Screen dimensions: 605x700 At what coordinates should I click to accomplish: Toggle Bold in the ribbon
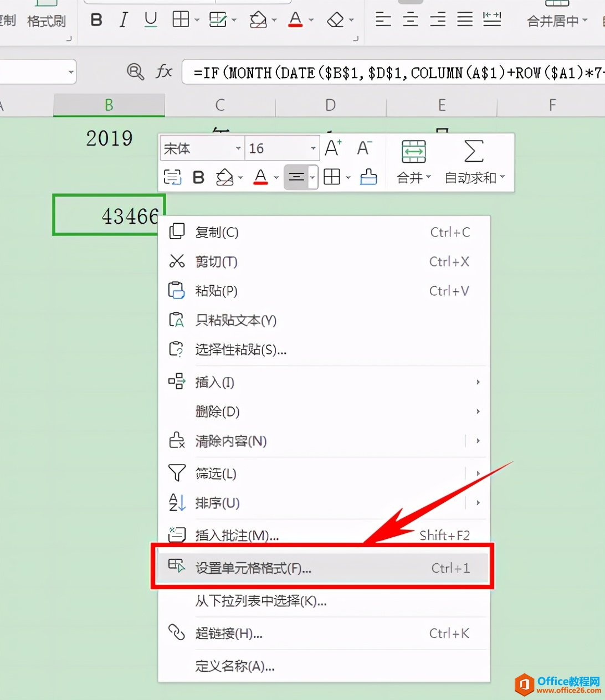point(96,20)
